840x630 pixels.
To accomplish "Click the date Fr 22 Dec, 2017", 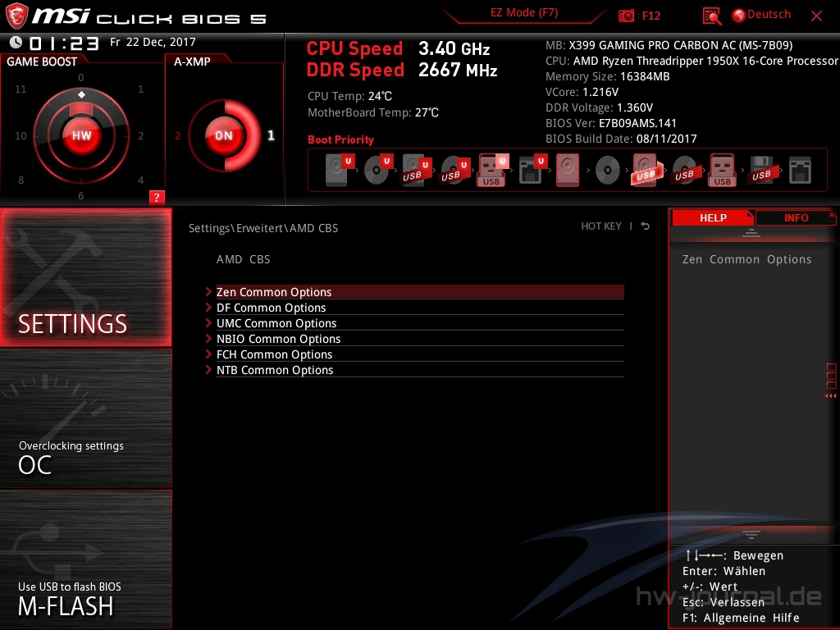I will click(153, 42).
